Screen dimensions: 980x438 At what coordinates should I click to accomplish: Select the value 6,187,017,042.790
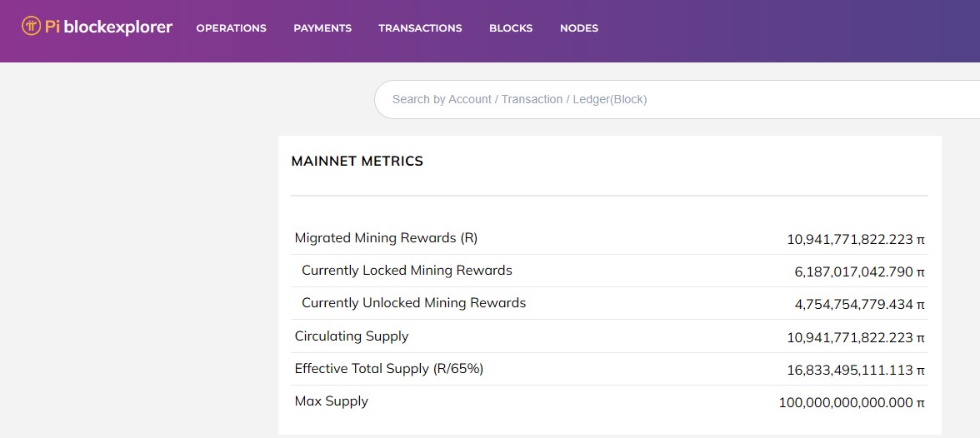click(x=859, y=271)
